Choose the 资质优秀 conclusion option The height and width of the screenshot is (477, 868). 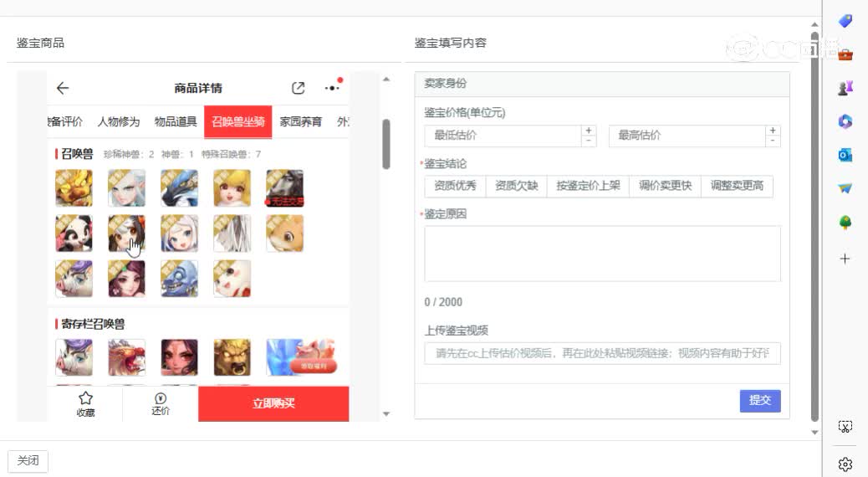[455, 186]
